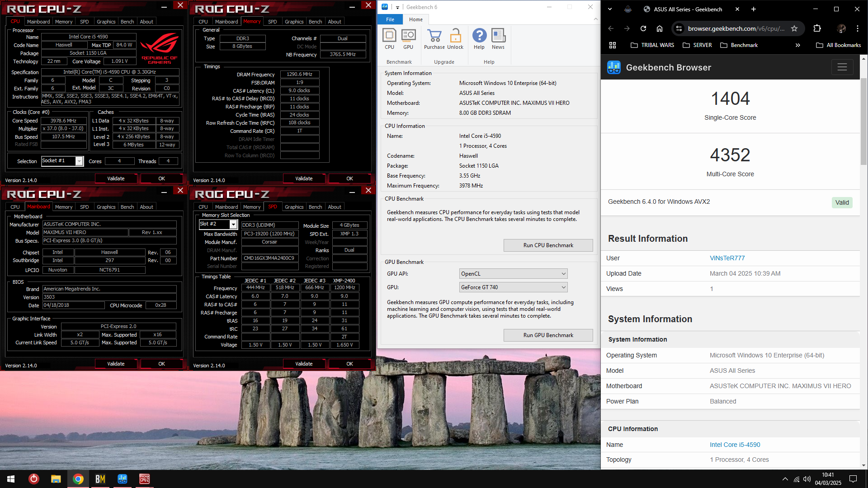Expand the hidden bookmarks chevron
Image resolution: width=868 pixels, height=488 pixels.
pos(798,45)
